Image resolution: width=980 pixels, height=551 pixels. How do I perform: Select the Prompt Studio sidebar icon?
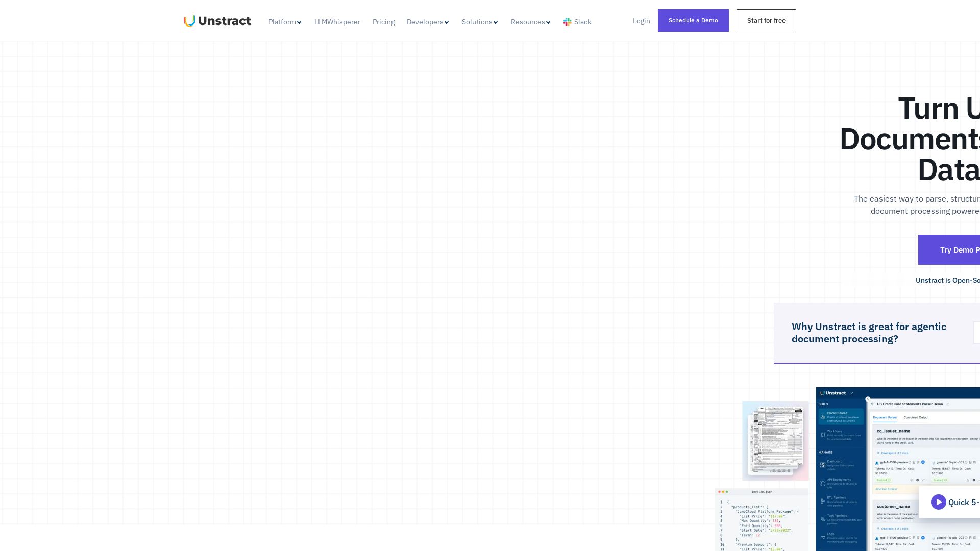(823, 417)
